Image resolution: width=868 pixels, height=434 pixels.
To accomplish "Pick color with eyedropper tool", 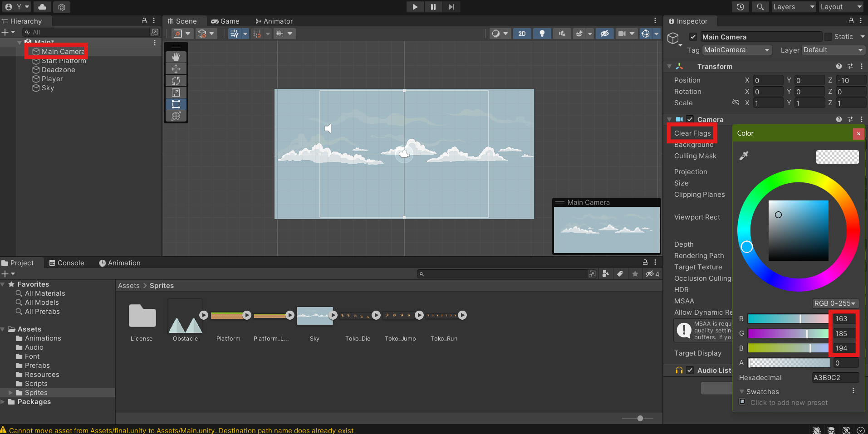I will coord(744,156).
